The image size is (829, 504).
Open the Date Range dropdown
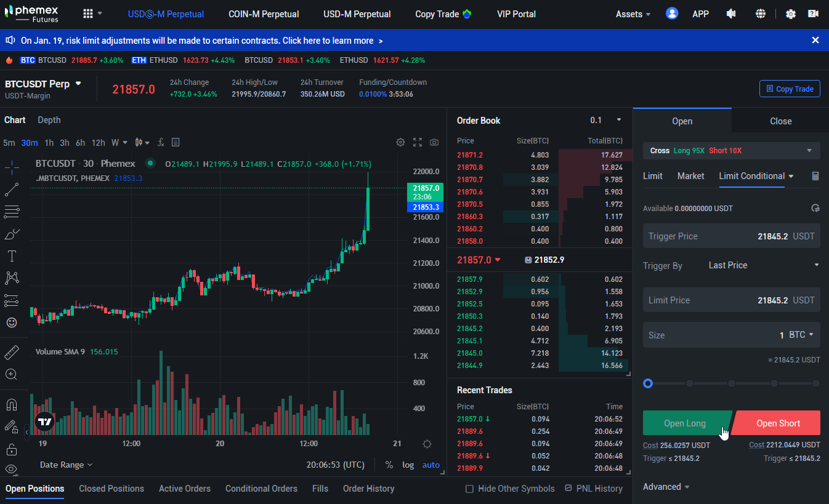coord(67,465)
